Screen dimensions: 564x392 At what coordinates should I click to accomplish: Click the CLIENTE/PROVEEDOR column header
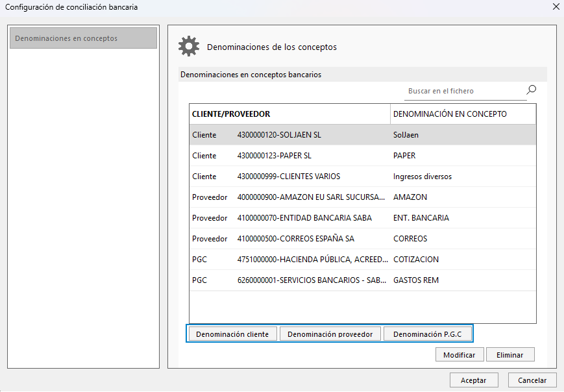pyautogui.click(x=289, y=114)
